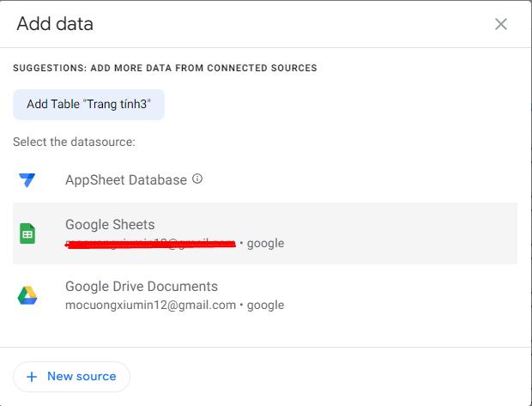Close the Add data dialog
532x406 pixels.
501,24
